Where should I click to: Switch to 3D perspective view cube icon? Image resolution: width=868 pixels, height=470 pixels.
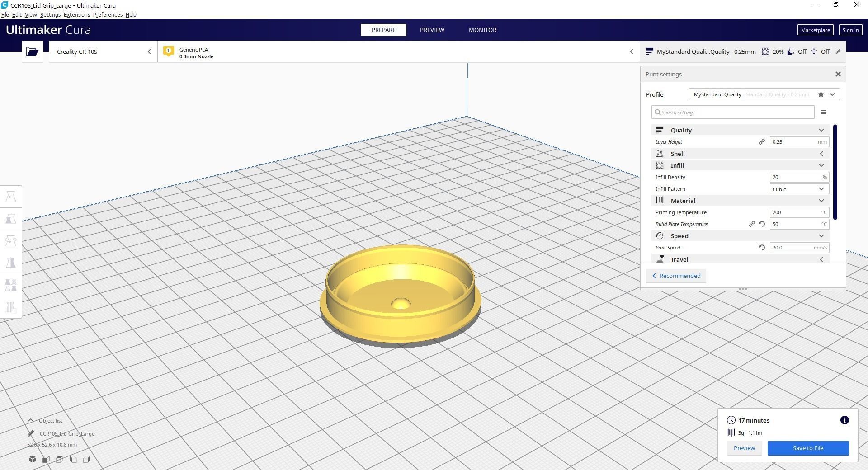click(x=33, y=459)
